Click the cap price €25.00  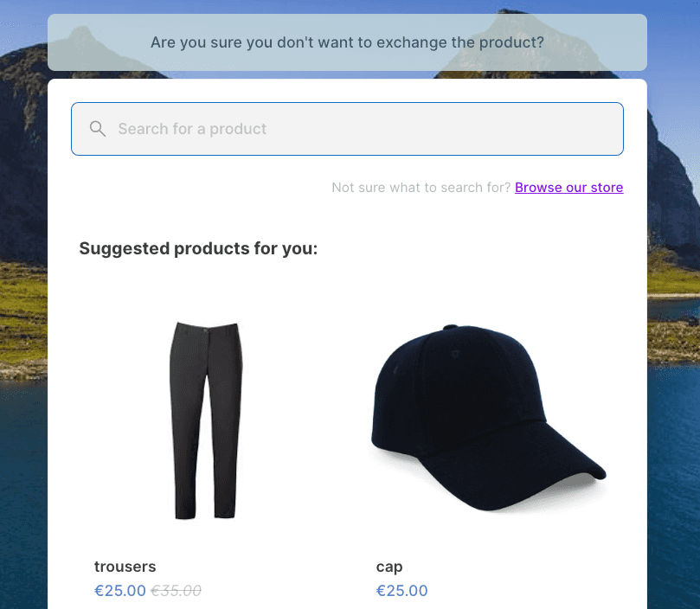coord(401,590)
